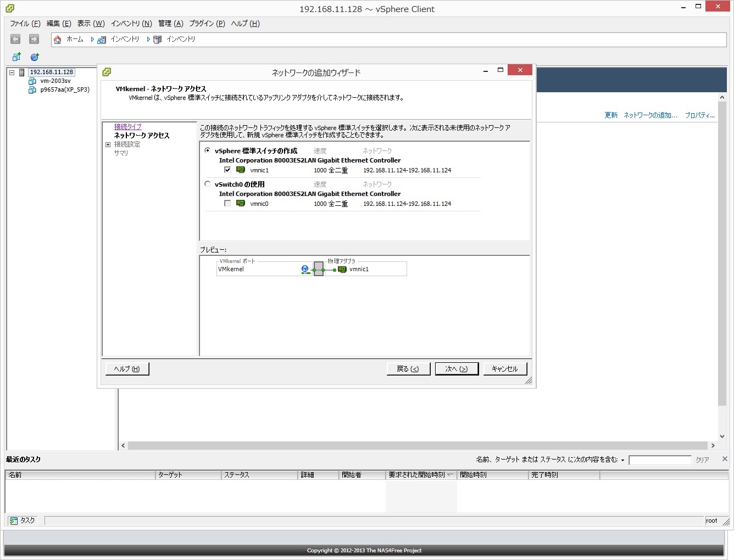This screenshot has height=560, width=734.
Task: Open the second インベントリ breadcrumb arrow
Action: pyautogui.click(x=148, y=40)
